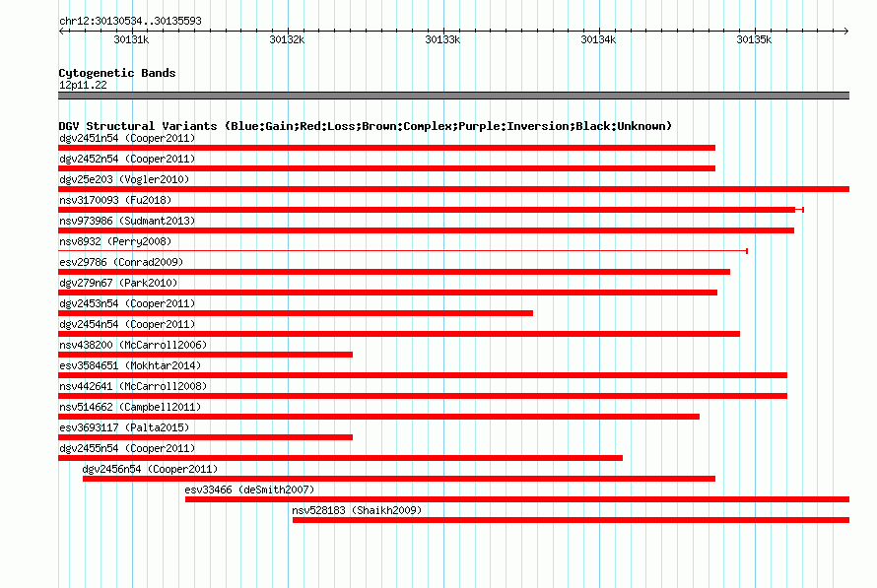Click the DGV Structural Variants track title
The width and height of the screenshot is (877, 588).
pos(365,126)
